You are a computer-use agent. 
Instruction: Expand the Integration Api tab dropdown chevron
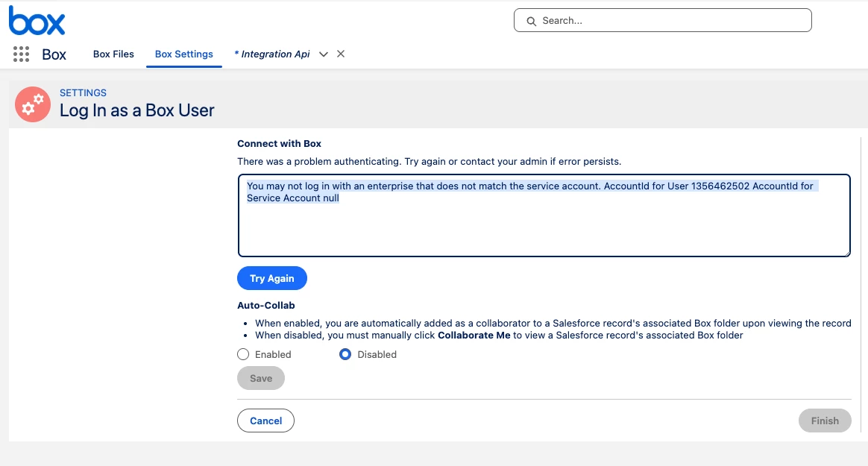(x=324, y=54)
